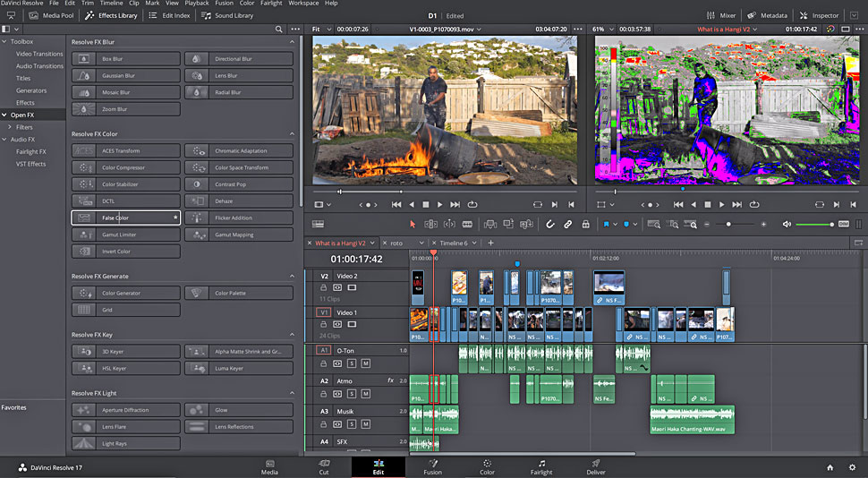Activate the Blade Edit tool
This screenshot has height=478, width=868.
point(467,224)
